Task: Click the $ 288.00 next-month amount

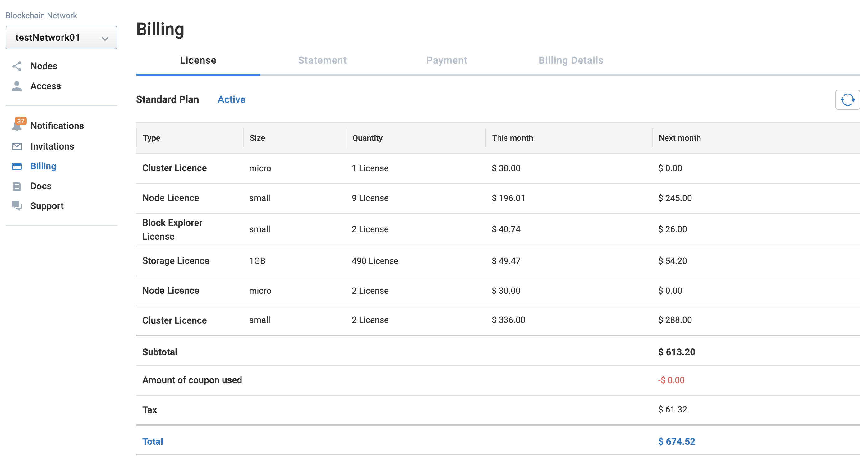Action: coord(675,320)
